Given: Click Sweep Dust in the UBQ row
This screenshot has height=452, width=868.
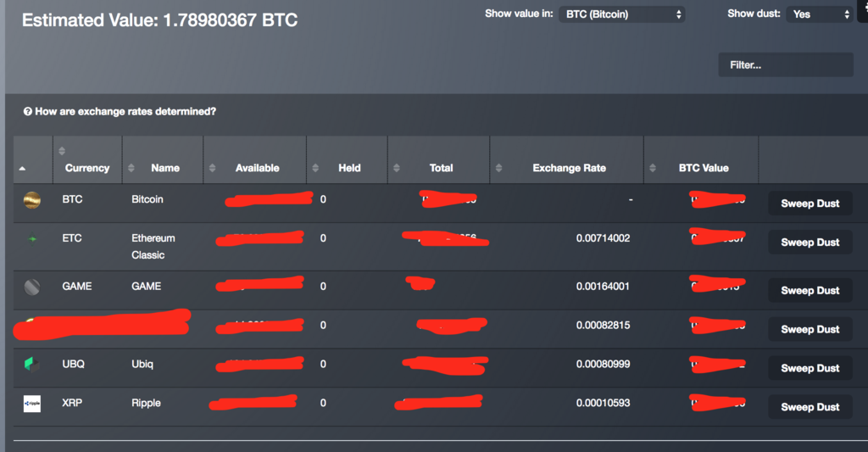Looking at the screenshot, I should click(x=810, y=368).
